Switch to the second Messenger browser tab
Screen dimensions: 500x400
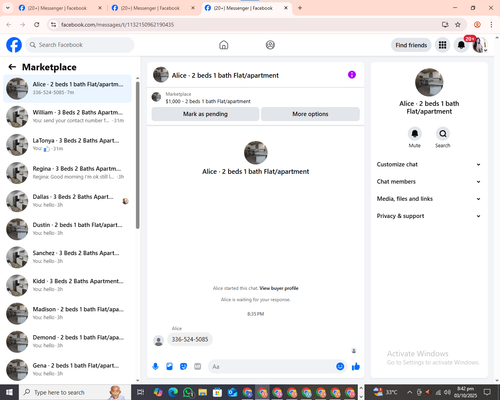pos(153,8)
